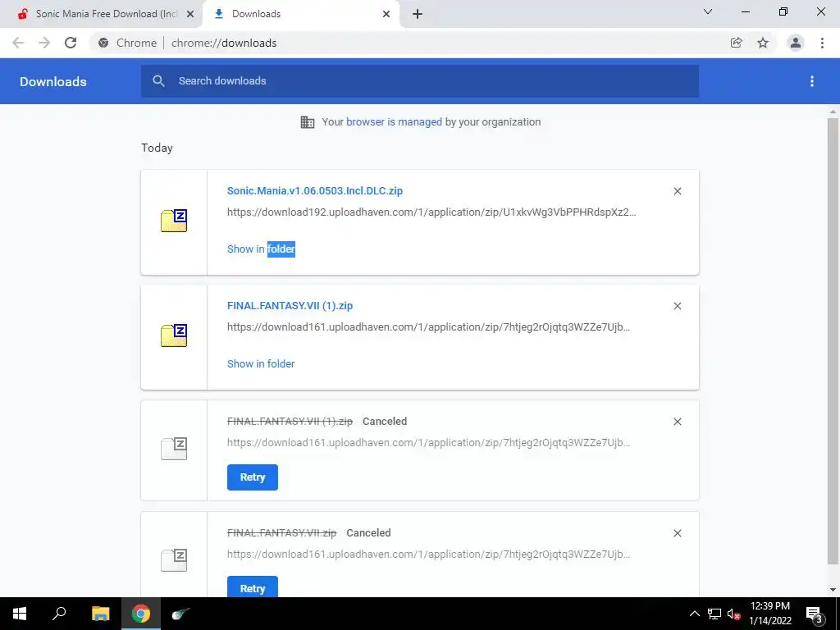Share this page via the share icon
840x630 pixels.
coord(737,43)
